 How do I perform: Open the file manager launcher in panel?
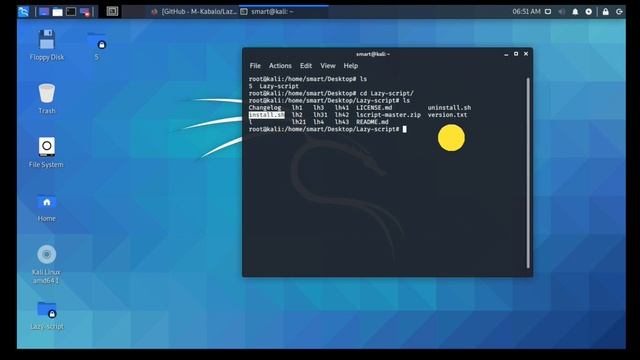(58, 11)
